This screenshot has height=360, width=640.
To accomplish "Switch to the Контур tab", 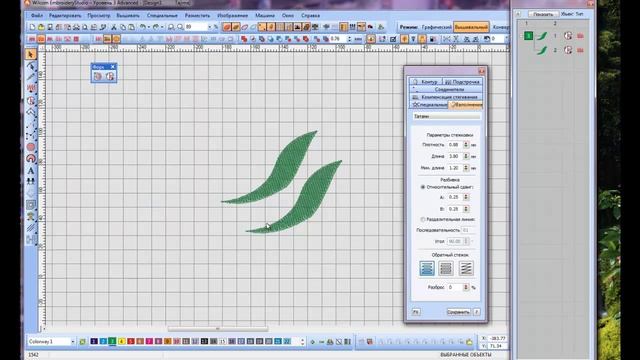I will pos(426,82).
